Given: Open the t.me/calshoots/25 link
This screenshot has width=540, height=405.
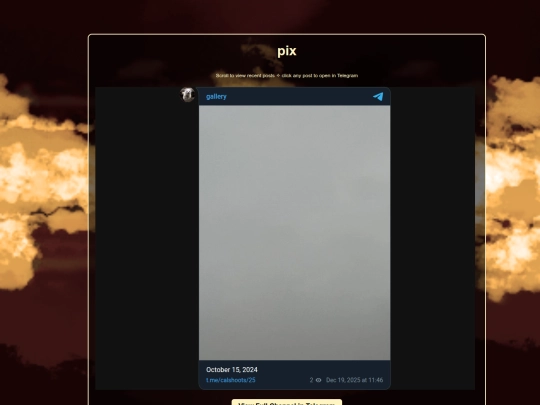Looking at the screenshot, I should (231, 380).
